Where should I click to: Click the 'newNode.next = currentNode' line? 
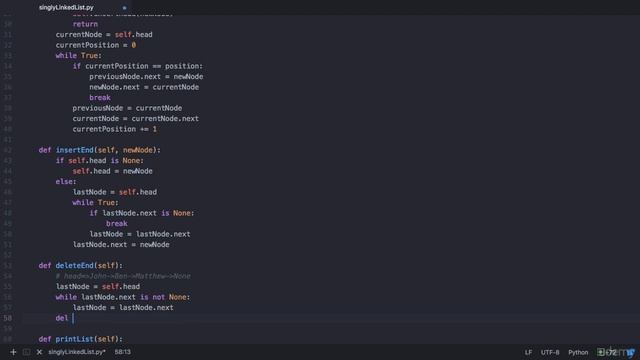point(144,87)
